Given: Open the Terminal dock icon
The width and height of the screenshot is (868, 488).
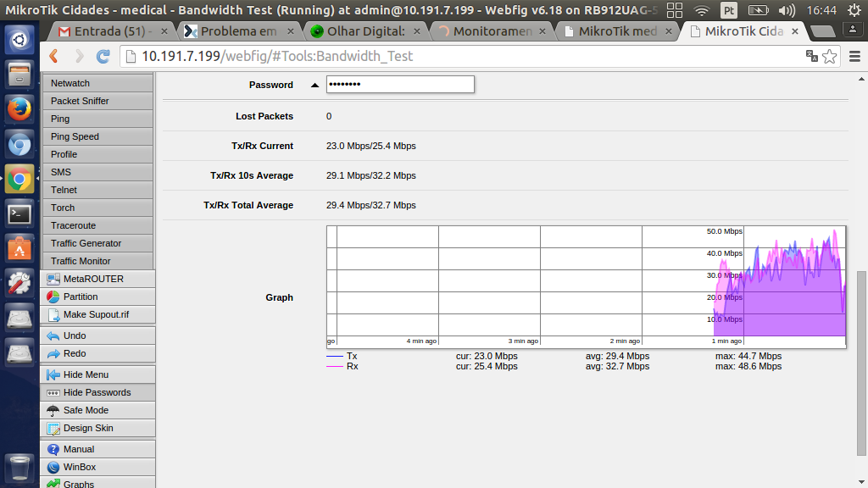Looking at the screenshot, I should (x=19, y=214).
